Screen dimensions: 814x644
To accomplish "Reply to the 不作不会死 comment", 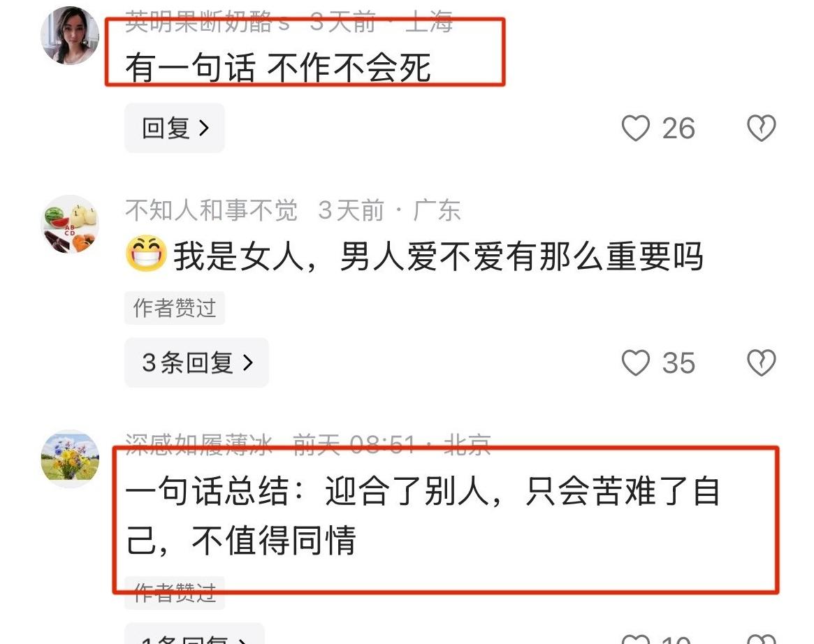I will pyautogui.click(x=175, y=129).
